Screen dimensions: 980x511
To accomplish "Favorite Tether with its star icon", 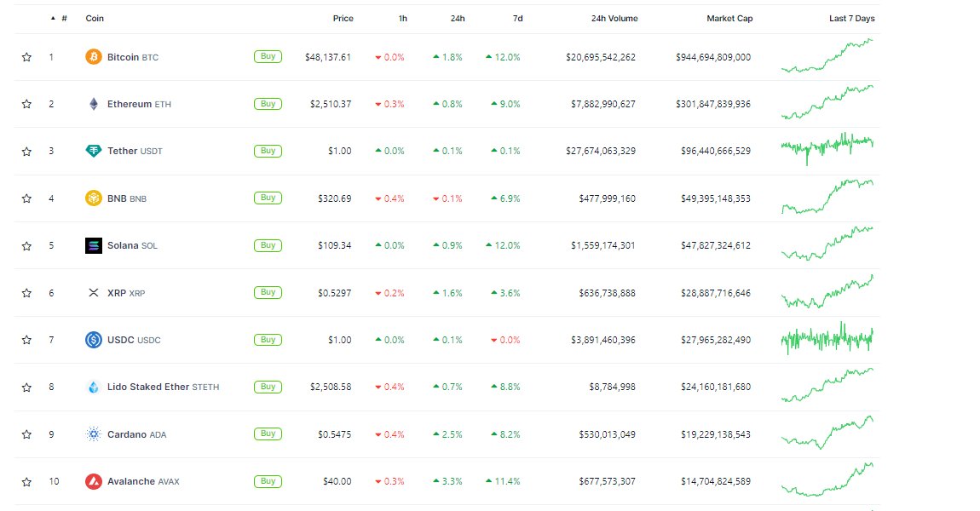I will [x=26, y=152].
